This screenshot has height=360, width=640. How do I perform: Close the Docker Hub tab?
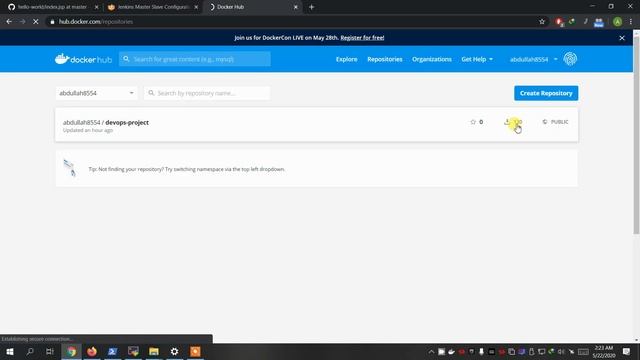tap(296, 7)
